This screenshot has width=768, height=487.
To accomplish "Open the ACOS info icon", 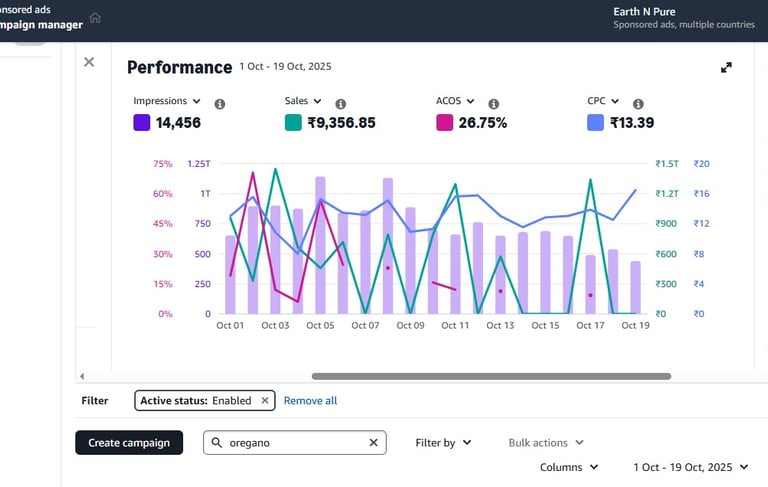I will [493, 104].
